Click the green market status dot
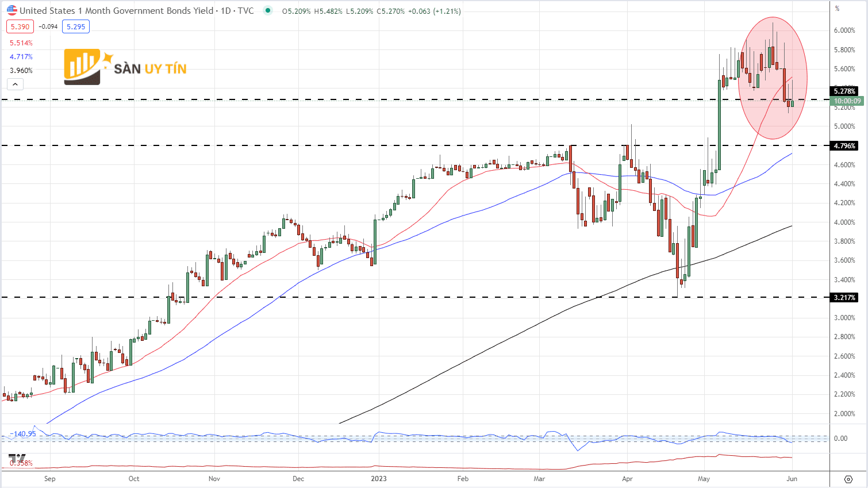This screenshot has height=488, width=868. click(x=267, y=10)
